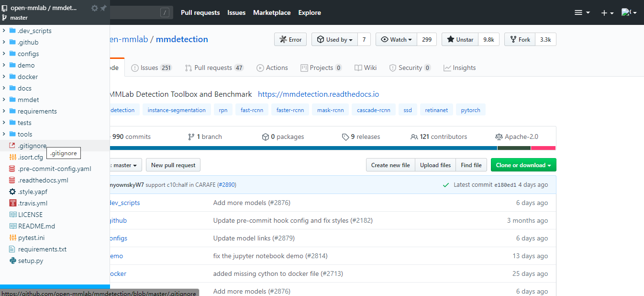
Task: Click the pytest.ini file icon
Action: click(x=12, y=238)
